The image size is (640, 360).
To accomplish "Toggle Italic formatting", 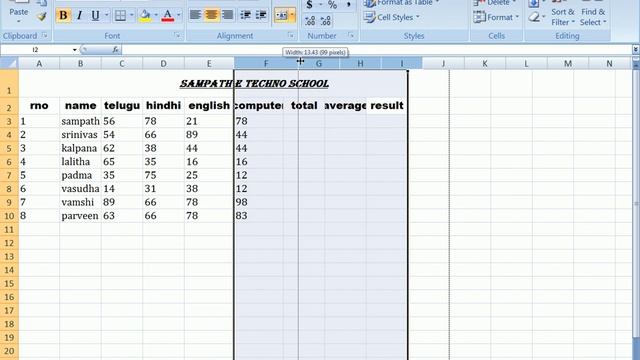I will pyautogui.click(x=80, y=16).
